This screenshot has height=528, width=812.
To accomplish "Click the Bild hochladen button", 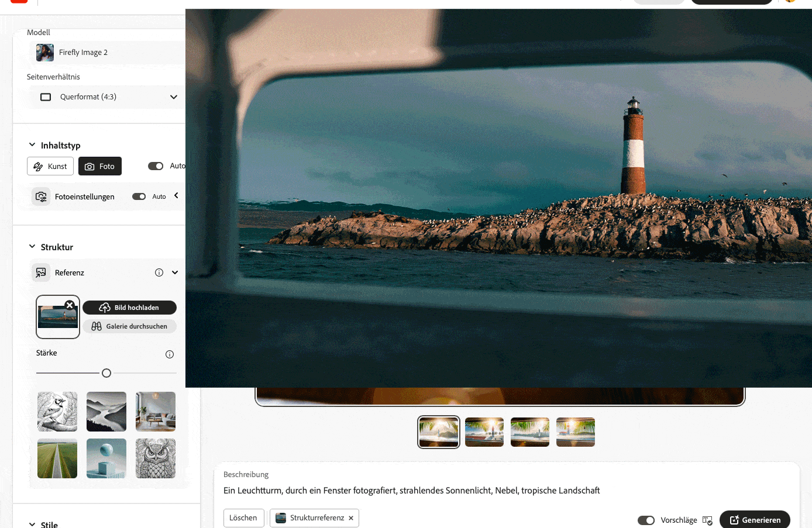I will [129, 308].
